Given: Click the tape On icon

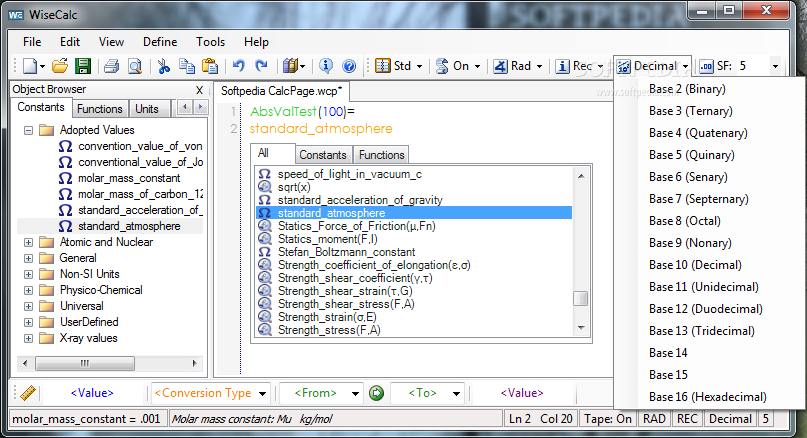Looking at the screenshot, I should pos(442,66).
